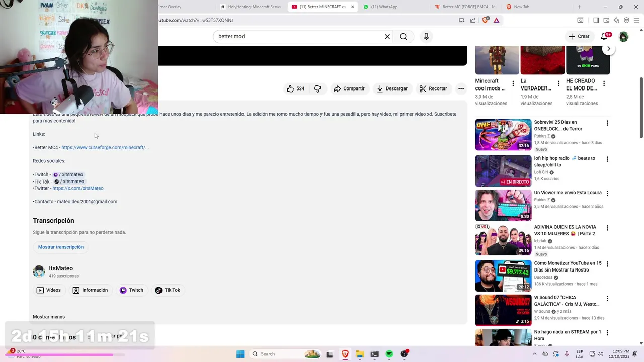The height and width of the screenshot is (362, 644).
Task: Open options for La VERDADER... video
Action: 558,83
